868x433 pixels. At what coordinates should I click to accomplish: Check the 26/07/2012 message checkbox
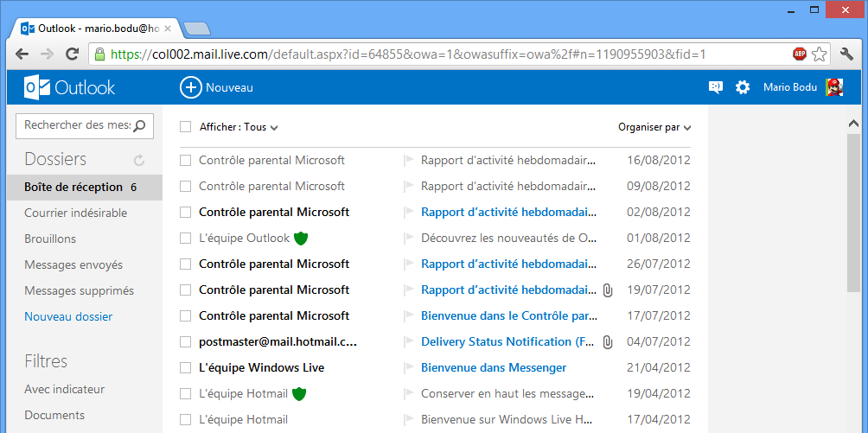[186, 264]
